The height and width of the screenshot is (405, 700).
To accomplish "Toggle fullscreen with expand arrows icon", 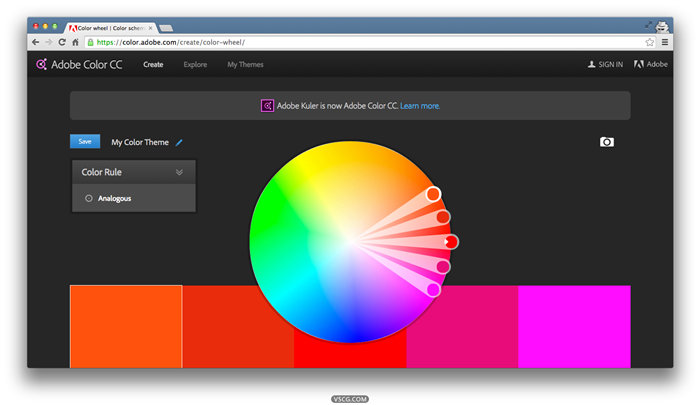I will (x=648, y=25).
